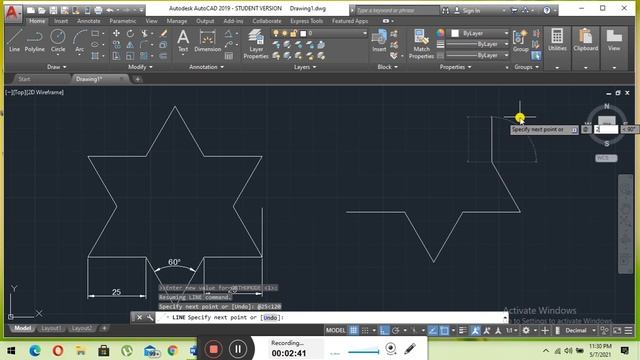
Task: Add a new drawing tab with plus
Action: [138, 79]
